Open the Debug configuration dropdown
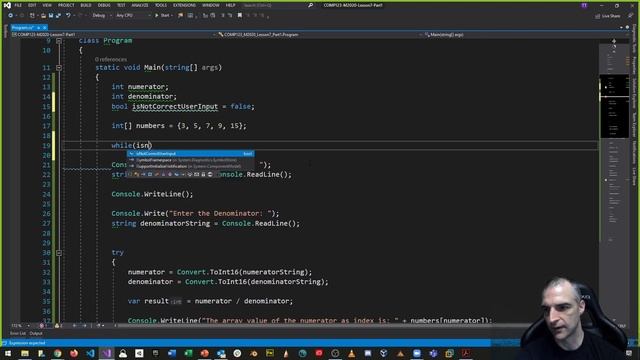This screenshot has width=640, height=360. 101,16
